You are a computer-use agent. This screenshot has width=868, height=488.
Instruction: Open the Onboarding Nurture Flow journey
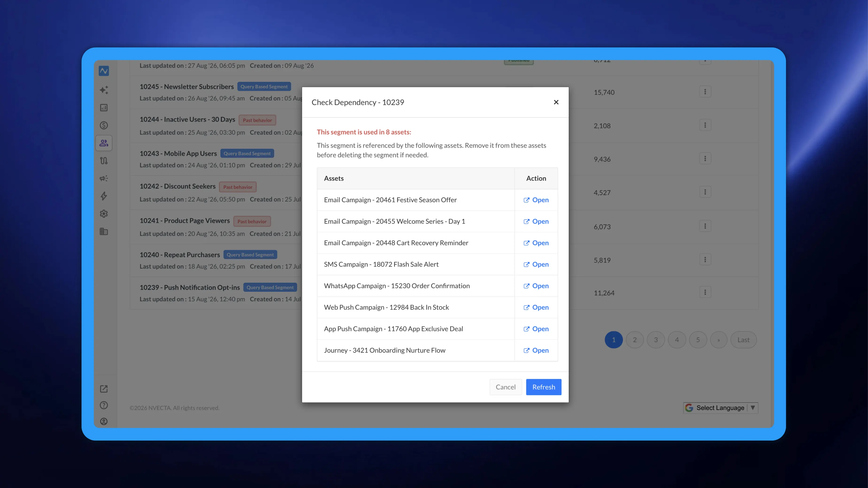[536, 351]
